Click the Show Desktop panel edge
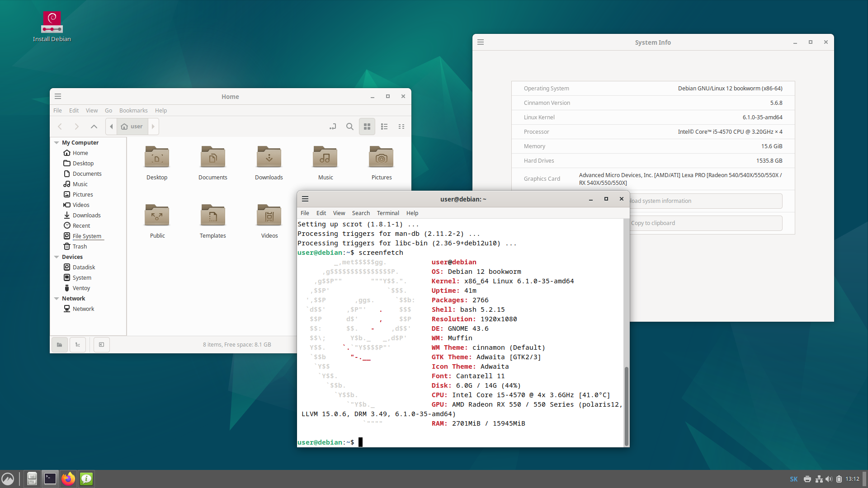Image resolution: width=868 pixels, height=488 pixels. (x=865, y=479)
